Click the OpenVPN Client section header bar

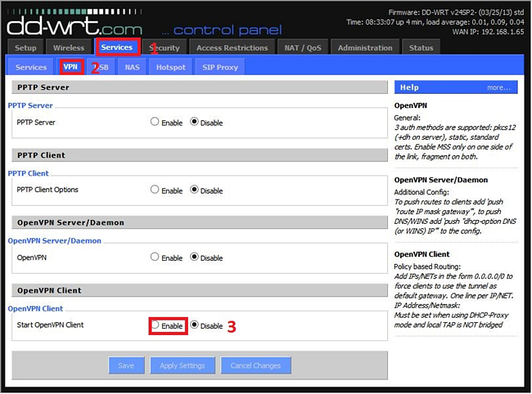pos(200,290)
